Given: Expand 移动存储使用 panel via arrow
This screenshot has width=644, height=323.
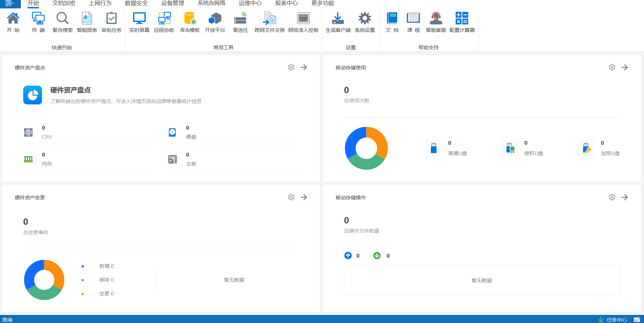Looking at the screenshot, I should tap(625, 67).
